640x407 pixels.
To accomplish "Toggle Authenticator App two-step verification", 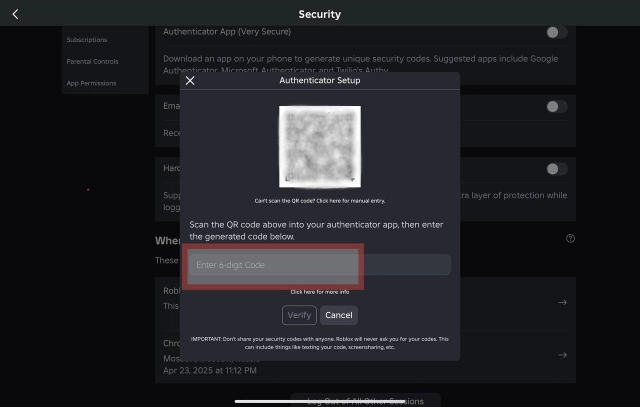I will click(556, 32).
